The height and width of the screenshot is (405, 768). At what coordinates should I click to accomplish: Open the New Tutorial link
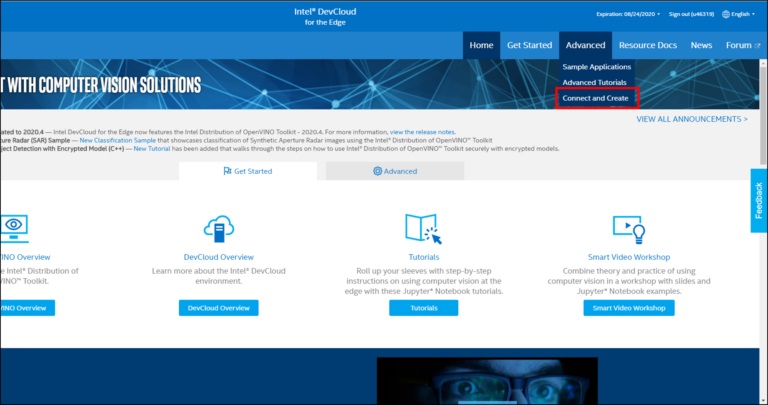coord(152,148)
